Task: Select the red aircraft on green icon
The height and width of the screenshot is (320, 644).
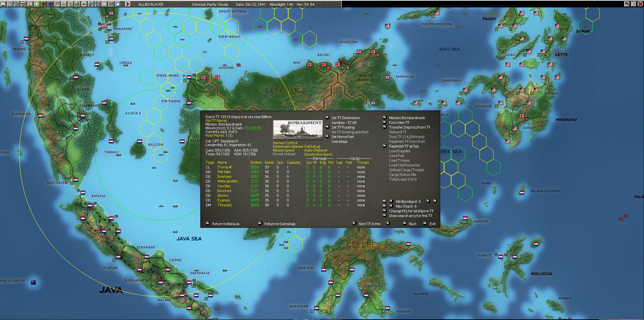Action: (43, 4)
